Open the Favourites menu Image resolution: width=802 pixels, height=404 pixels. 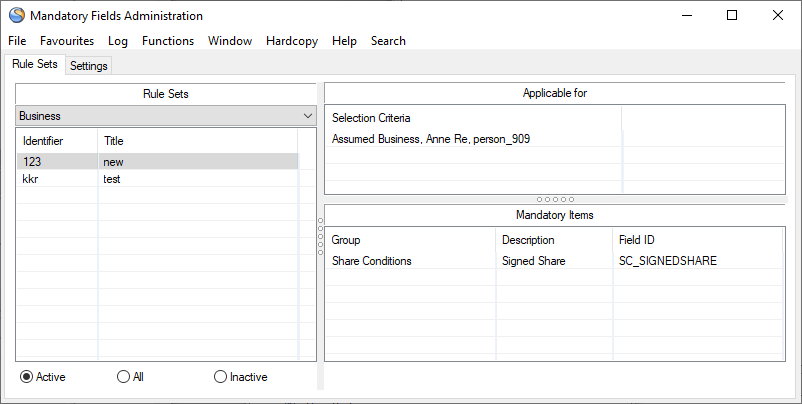pos(67,41)
